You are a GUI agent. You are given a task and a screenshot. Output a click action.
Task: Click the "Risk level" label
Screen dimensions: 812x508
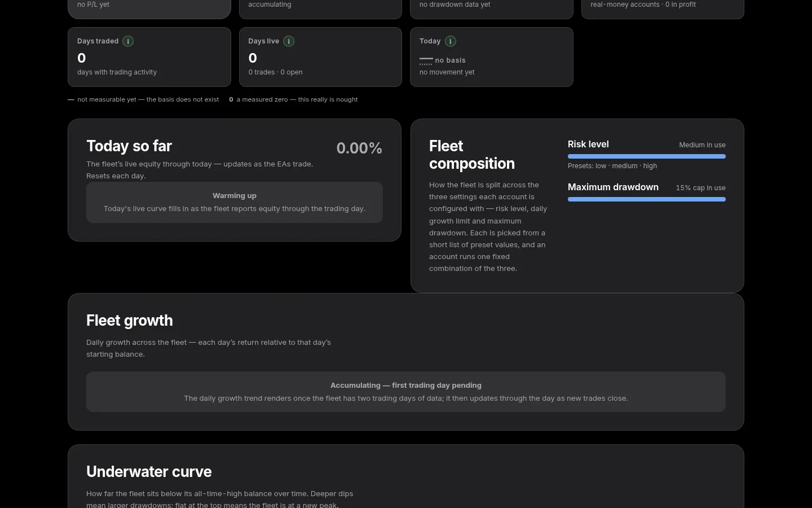(x=588, y=144)
